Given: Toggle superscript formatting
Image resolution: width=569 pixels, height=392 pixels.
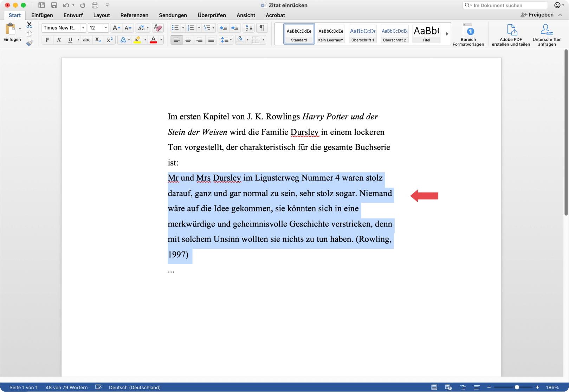Looking at the screenshot, I should pos(110,40).
